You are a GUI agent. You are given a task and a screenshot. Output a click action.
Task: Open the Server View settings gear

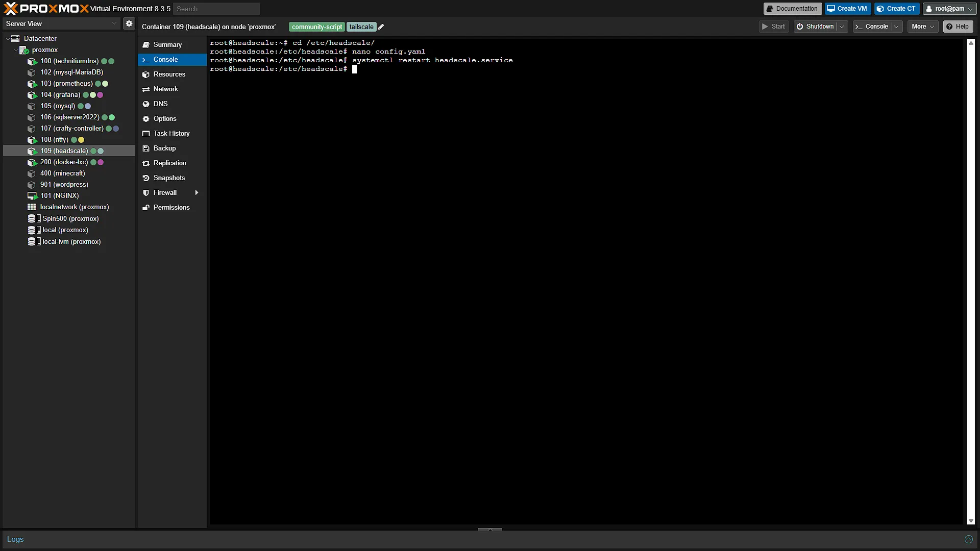click(x=129, y=23)
